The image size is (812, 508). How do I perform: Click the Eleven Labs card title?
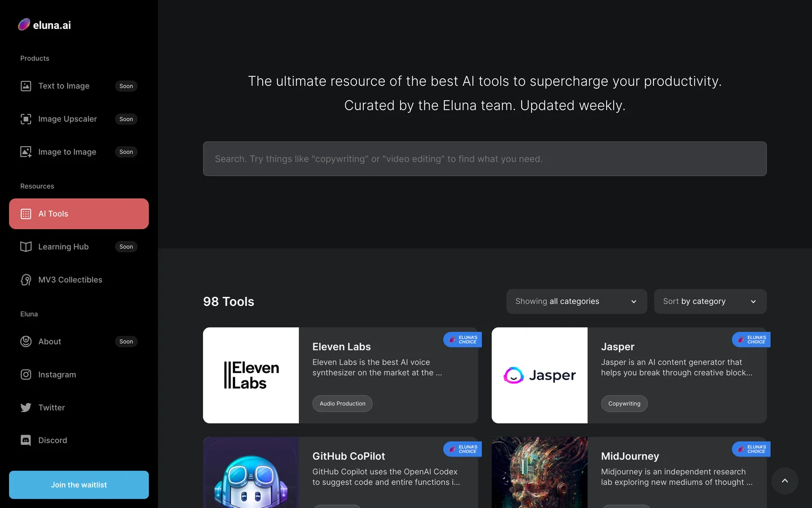pos(342,347)
